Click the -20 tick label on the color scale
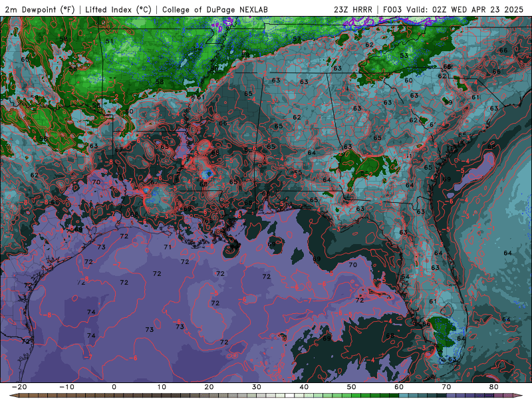Image resolution: width=532 pixels, height=399 pixels. click(19, 387)
